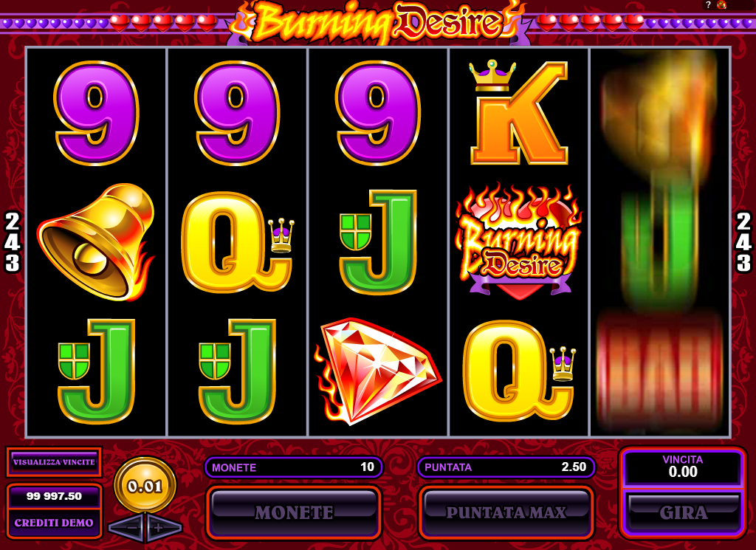Click the orange crowned K symbol
Image resolution: width=756 pixels, height=550 pixels.
click(x=519, y=111)
